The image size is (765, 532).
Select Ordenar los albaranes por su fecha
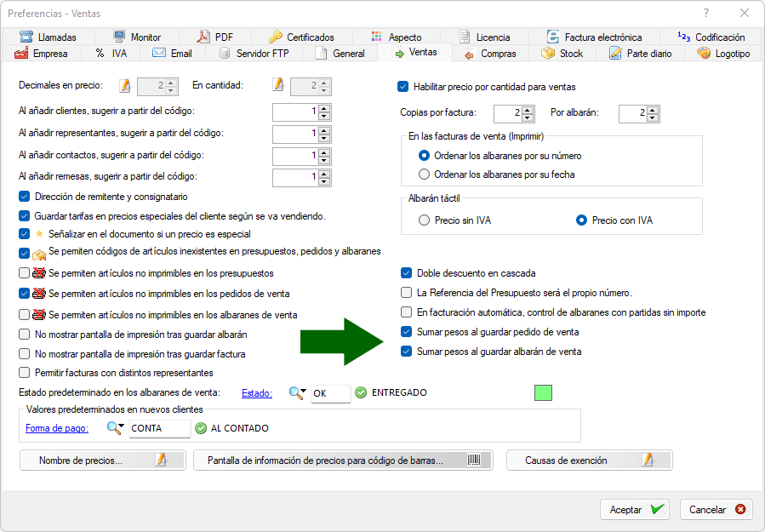click(425, 174)
